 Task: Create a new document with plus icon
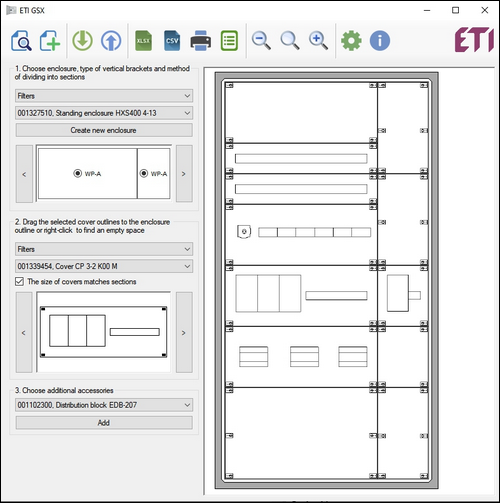pos(50,41)
